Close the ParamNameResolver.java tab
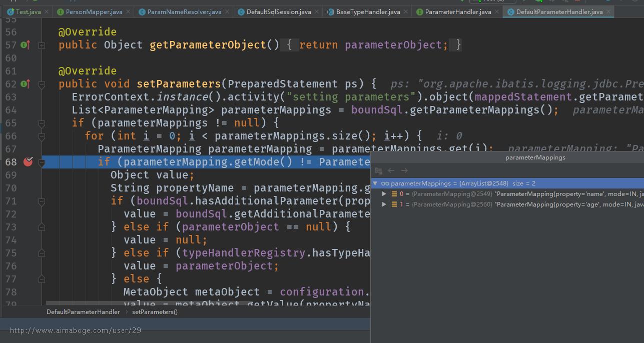Viewport: 644px width, 343px height. [x=227, y=11]
